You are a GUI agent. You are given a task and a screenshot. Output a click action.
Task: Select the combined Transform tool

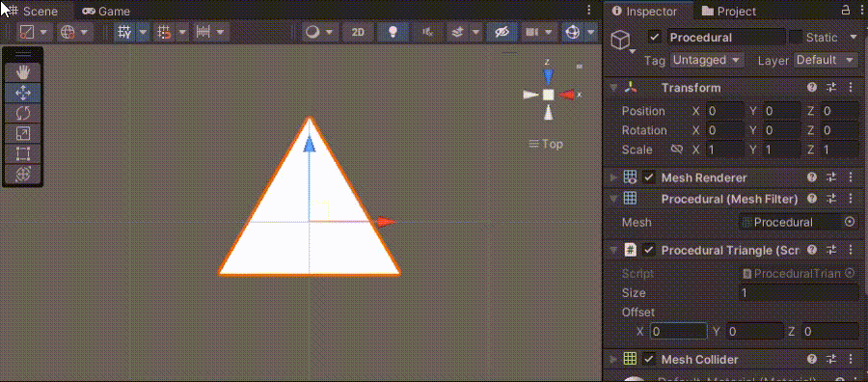pos(23,174)
